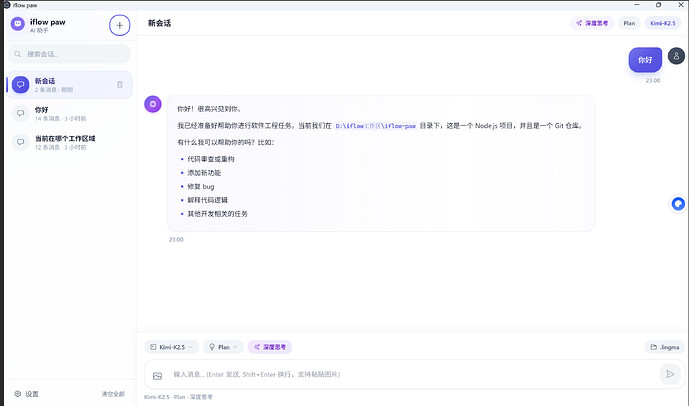Click the iflow paw logo icon
The height and width of the screenshot is (406, 689).
(17, 25)
